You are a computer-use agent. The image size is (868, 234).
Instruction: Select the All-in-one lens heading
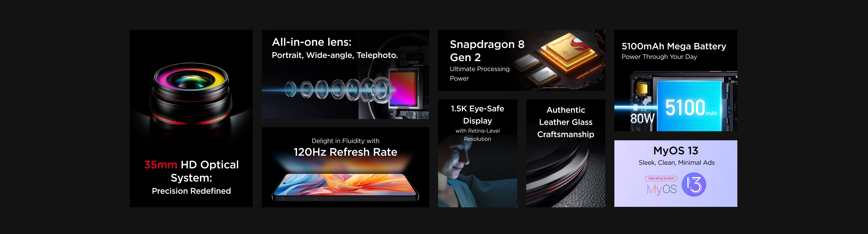pyautogui.click(x=312, y=42)
